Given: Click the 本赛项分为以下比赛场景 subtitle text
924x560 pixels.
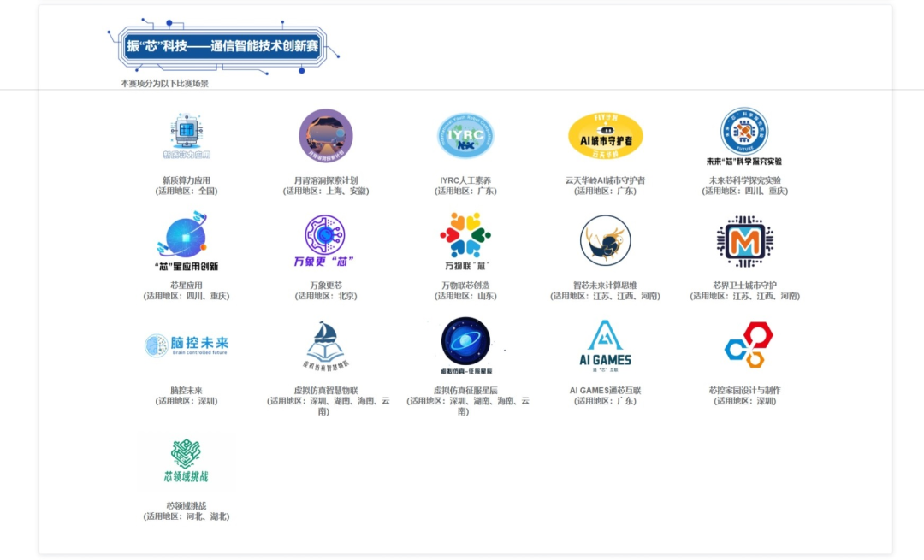Looking at the screenshot, I should (164, 84).
